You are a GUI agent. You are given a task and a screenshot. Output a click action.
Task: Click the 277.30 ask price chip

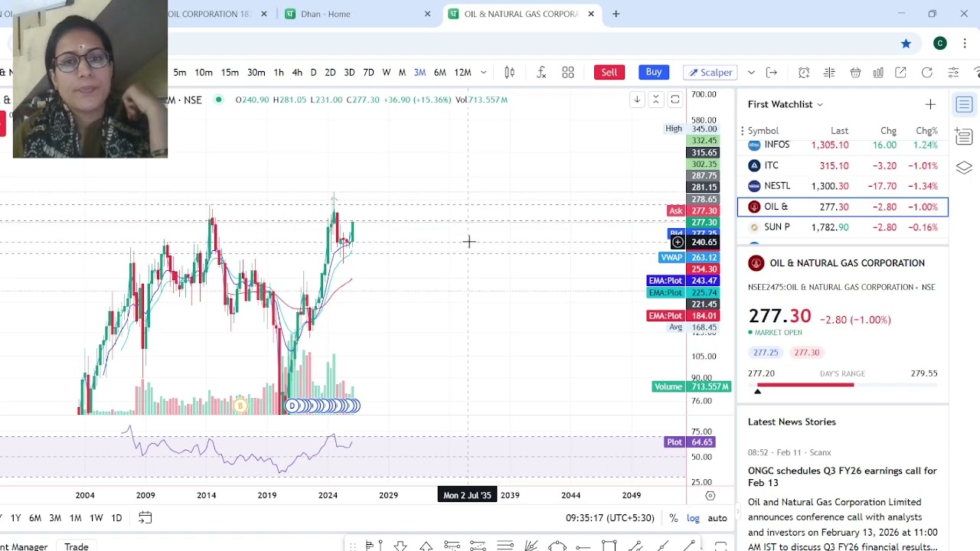tap(806, 352)
